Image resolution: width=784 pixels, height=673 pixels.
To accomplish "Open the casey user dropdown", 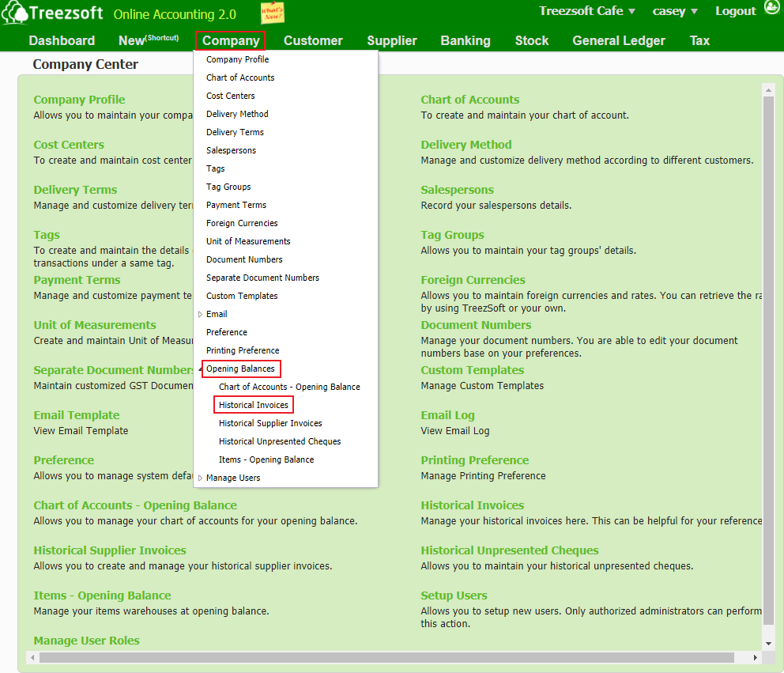I will point(674,11).
